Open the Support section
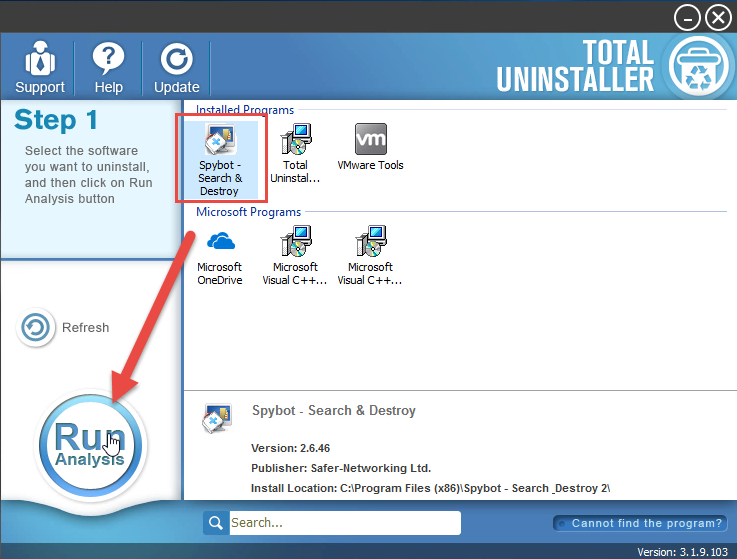The image size is (737, 559). click(39, 67)
